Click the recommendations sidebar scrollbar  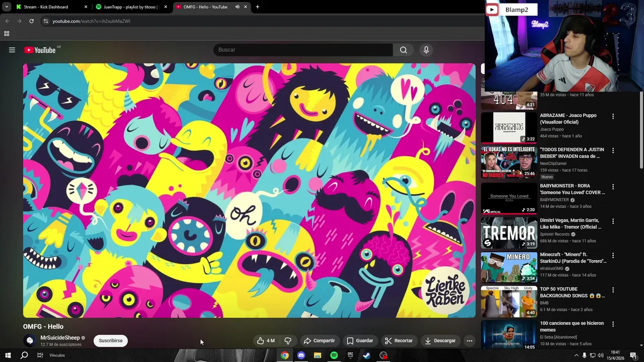pyautogui.click(x=641, y=131)
